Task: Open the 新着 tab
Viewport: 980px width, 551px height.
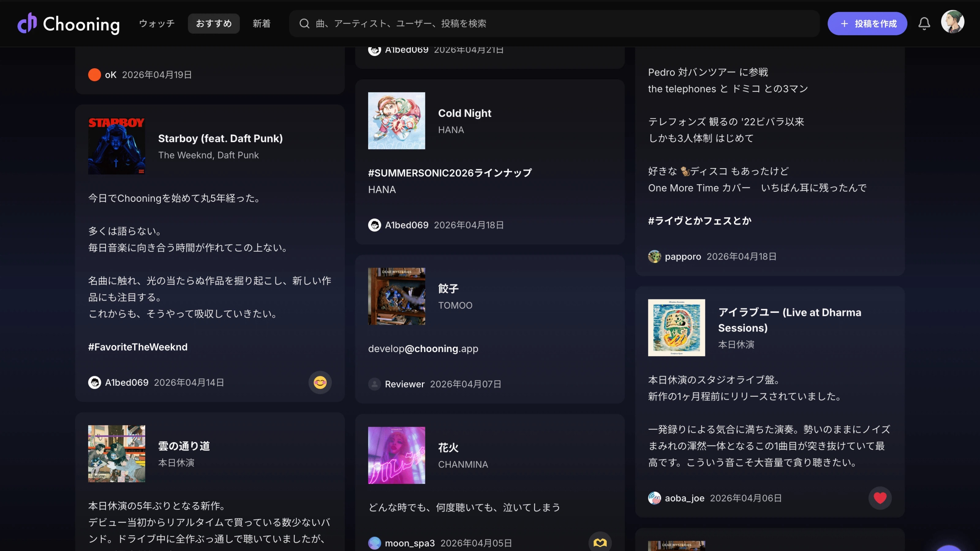Action: click(262, 24)
